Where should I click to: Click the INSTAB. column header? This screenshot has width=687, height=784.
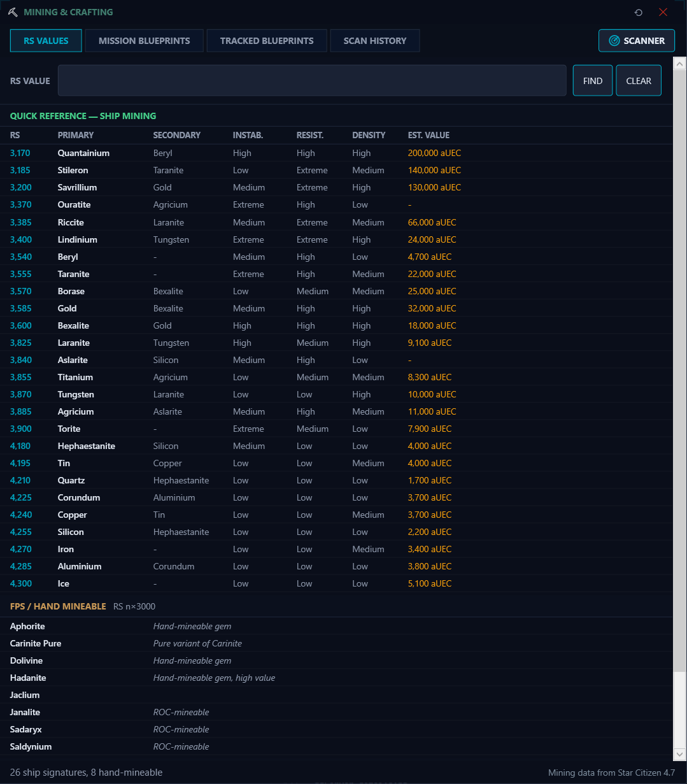coord(248,135)
